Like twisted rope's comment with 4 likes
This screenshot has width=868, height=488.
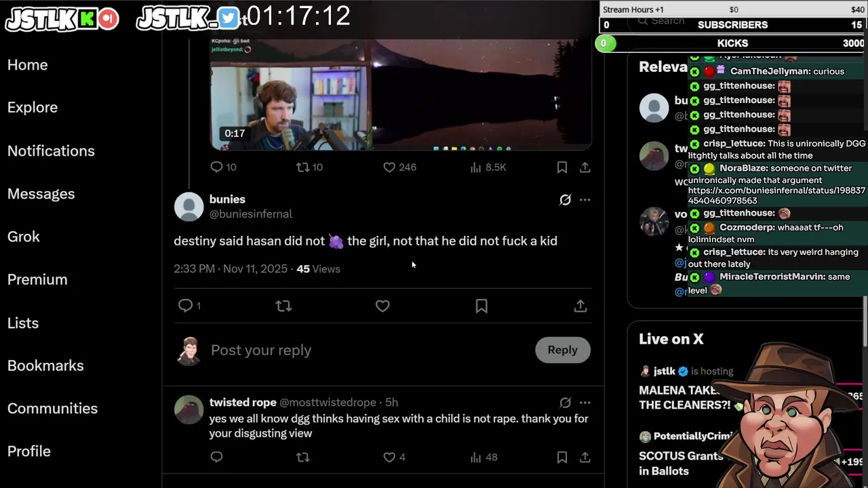coord(389,457)
